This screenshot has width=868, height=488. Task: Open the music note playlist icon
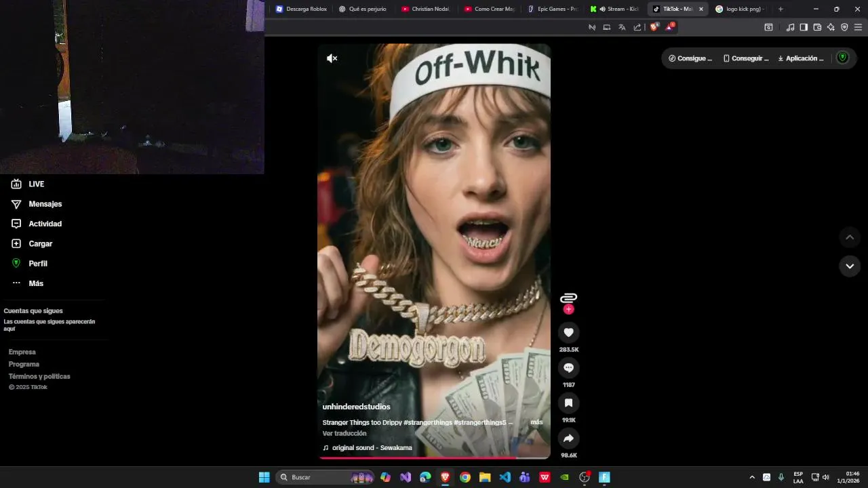pos(790,27)
